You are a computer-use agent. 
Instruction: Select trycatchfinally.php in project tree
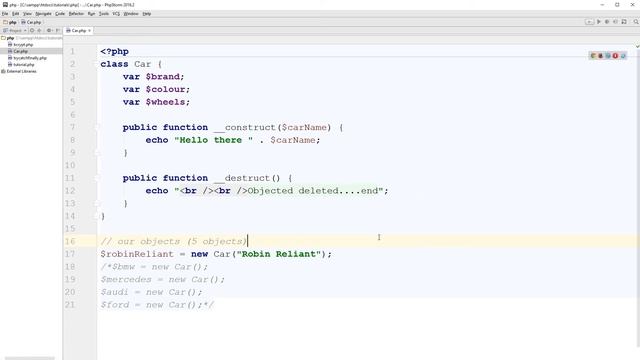click(27, 58)
